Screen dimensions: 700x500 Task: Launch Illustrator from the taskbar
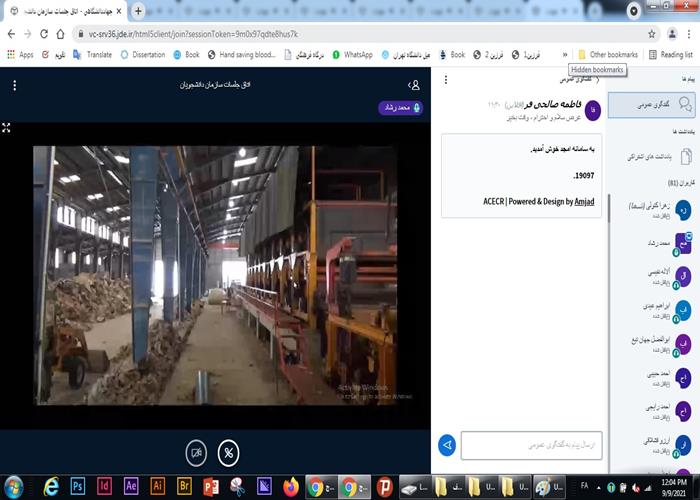(x=158, y=487)
